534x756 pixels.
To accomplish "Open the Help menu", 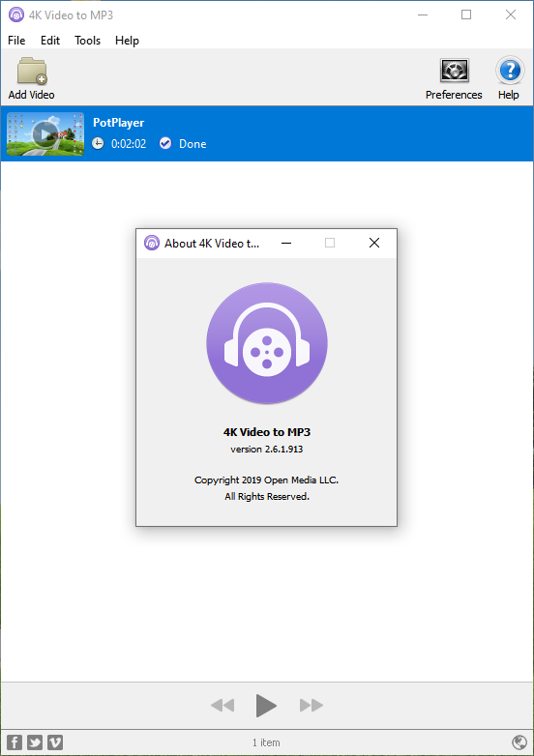I will point(127,41).
